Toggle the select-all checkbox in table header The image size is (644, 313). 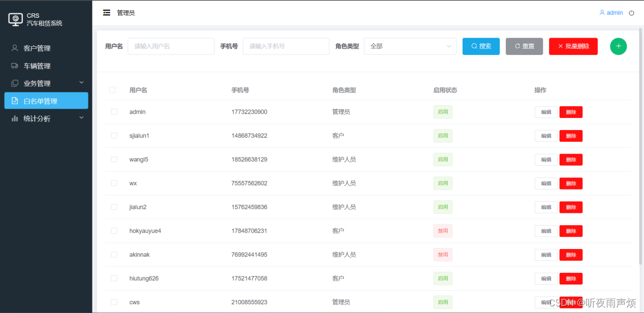pos(112,90)
